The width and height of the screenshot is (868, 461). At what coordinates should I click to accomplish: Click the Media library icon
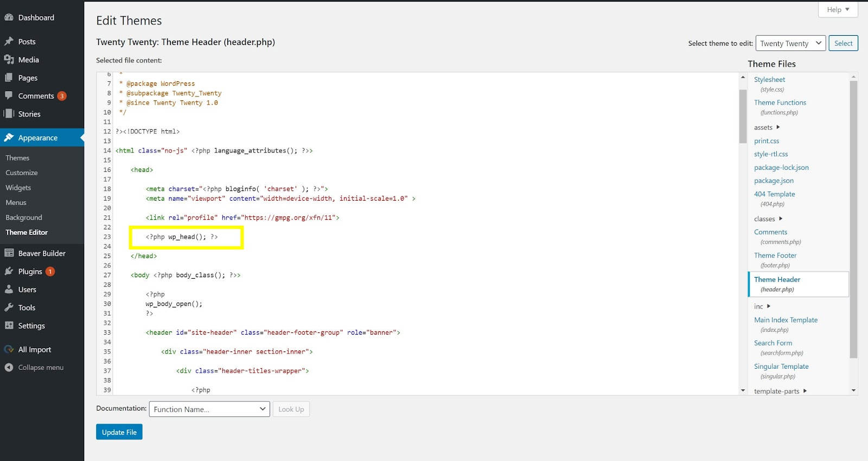9,60
